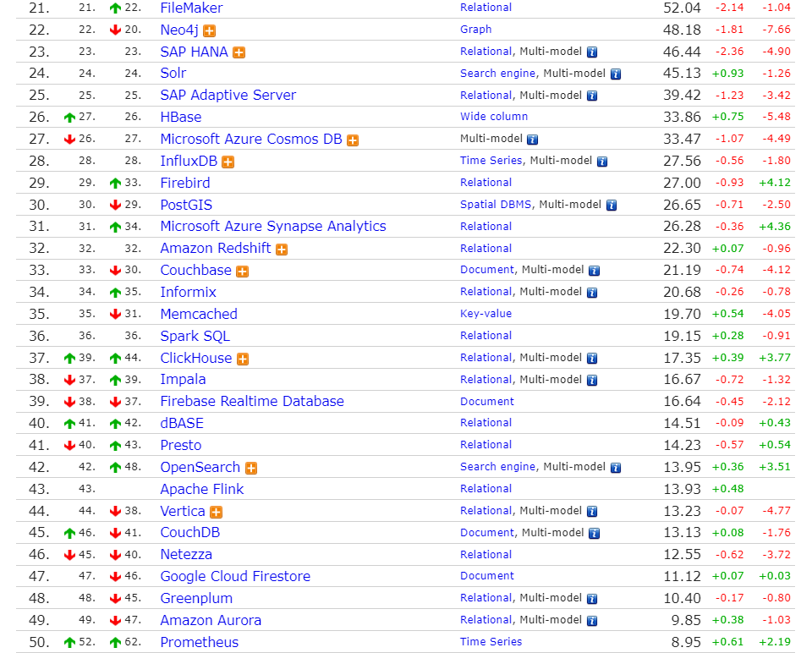Open the FileMaker database page
This screenshot has width=812, height=653.
point(192,8)
